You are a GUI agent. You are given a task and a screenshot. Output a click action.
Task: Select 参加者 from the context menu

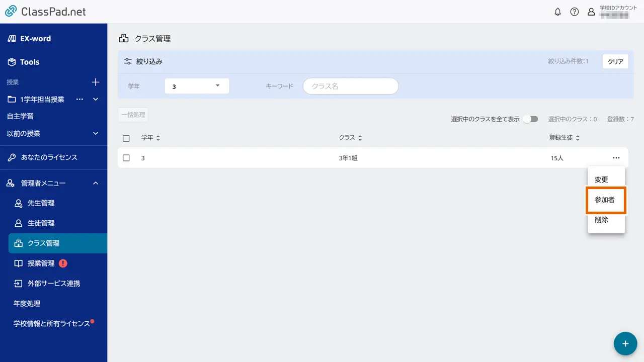(606, 200)
